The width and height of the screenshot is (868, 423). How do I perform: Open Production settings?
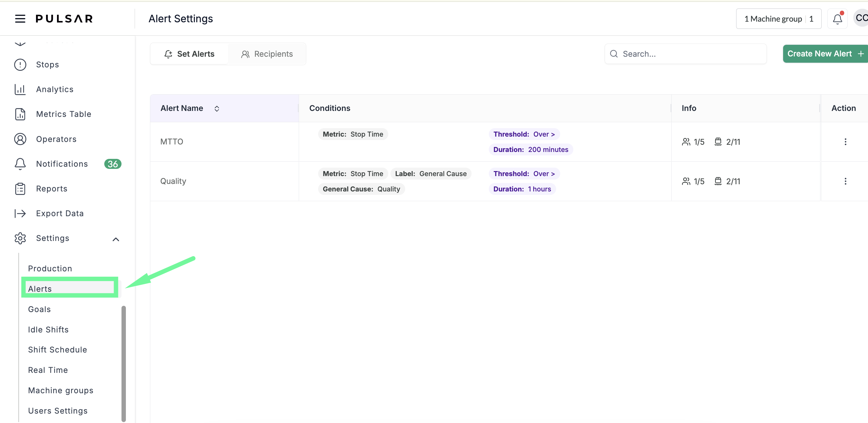pyautogui.click(x=50, y=268)
